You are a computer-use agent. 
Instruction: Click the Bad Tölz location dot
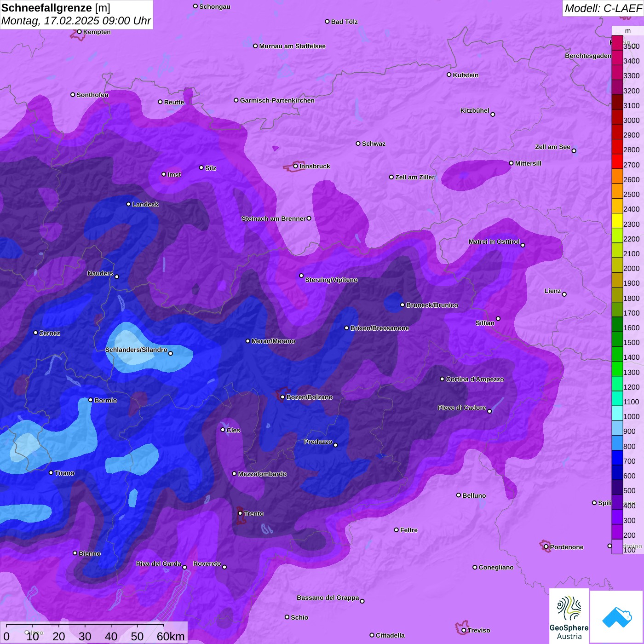tap(327, 22)
